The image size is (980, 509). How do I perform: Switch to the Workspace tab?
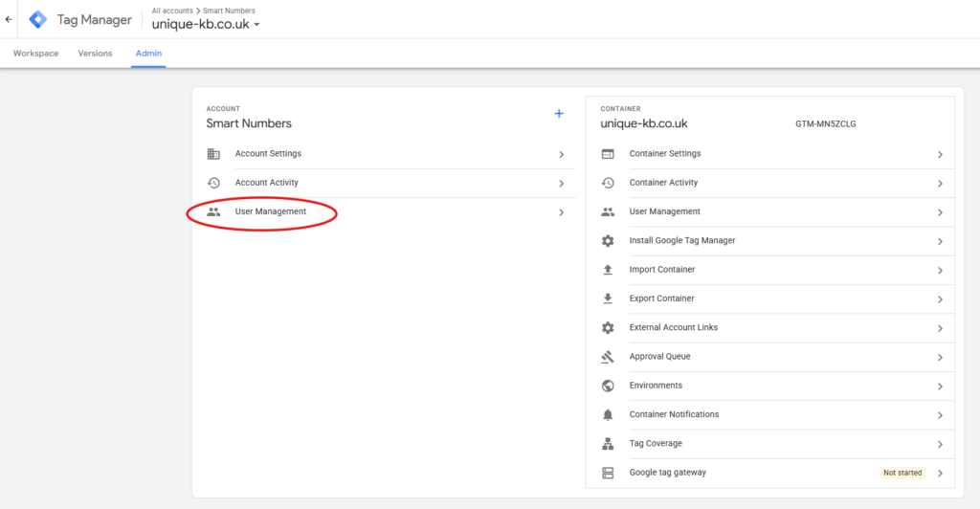35,54
